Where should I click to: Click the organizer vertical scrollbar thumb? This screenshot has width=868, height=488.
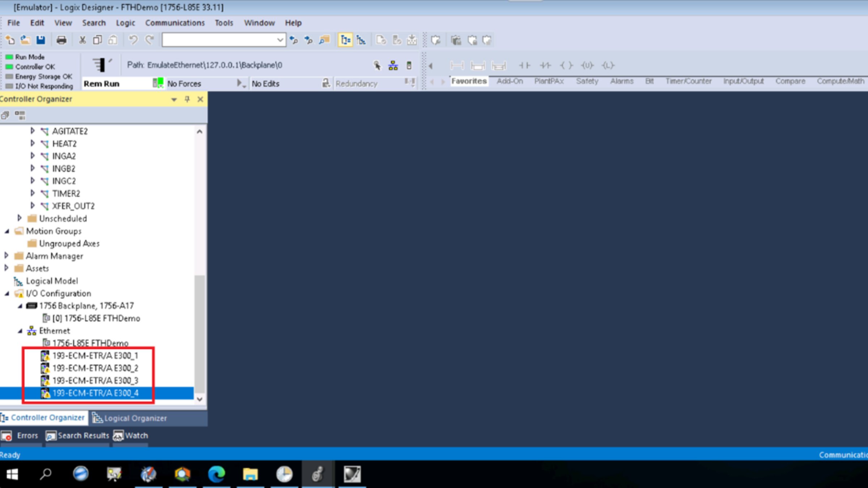point(199,334)
